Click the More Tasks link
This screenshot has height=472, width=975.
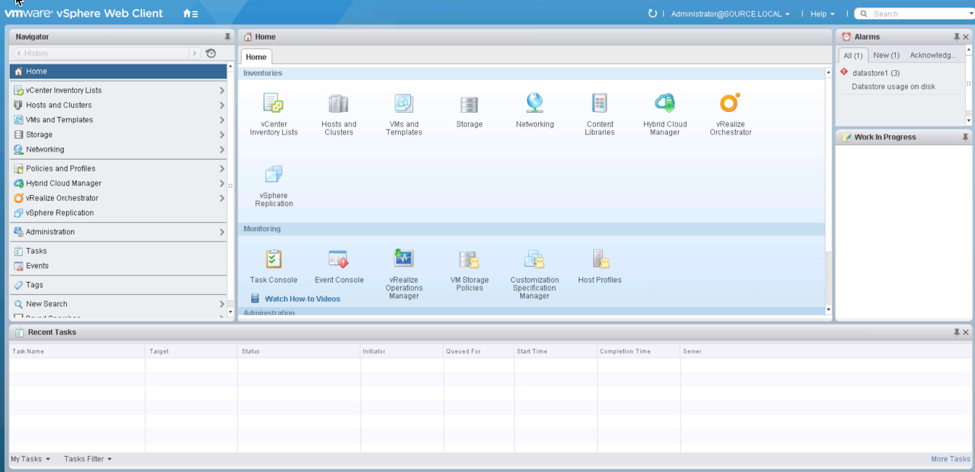[950, 459]
